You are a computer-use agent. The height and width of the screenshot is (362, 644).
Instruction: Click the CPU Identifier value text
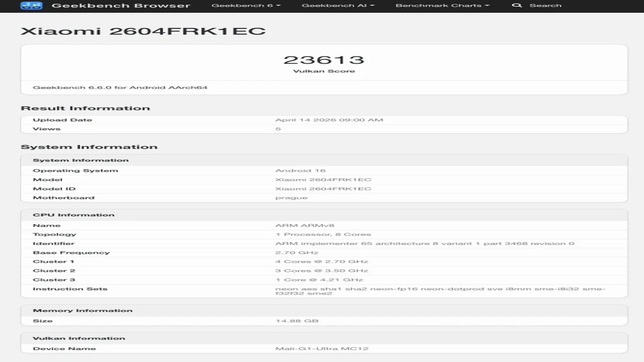tap(424, 243)
